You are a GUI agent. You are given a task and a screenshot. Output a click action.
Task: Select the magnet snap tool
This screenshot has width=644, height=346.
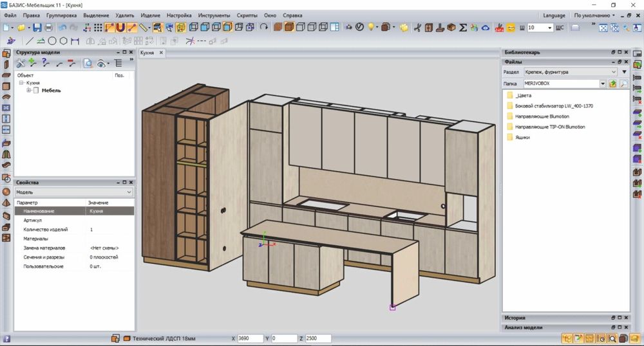point(120,28)
